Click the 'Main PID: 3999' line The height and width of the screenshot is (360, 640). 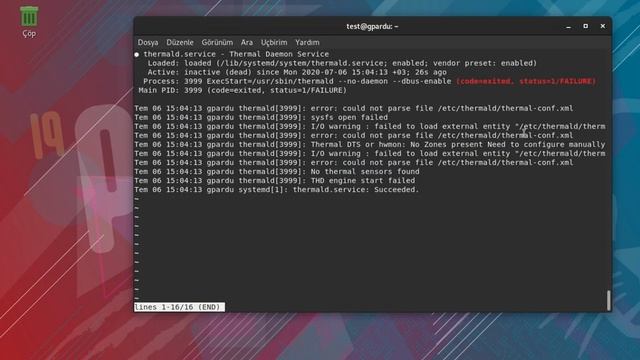click(242, 90)
